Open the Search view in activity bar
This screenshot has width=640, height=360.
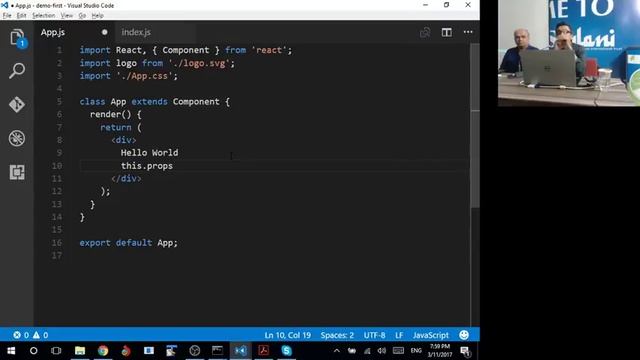pos(17,71)
